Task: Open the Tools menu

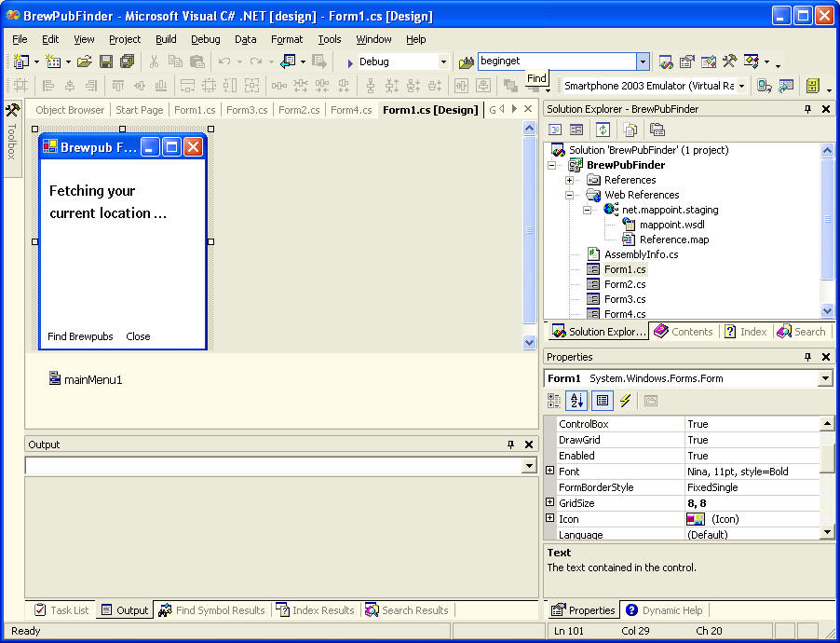Action: [330, 39]
